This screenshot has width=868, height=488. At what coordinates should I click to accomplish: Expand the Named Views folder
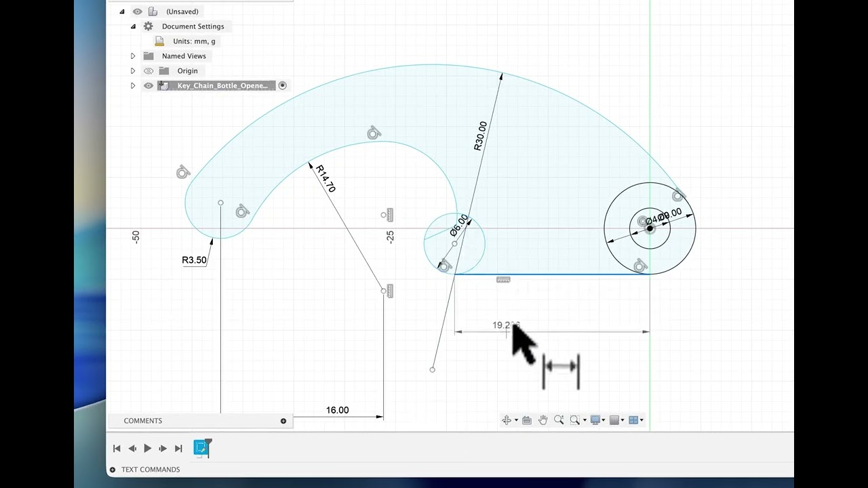tap(133, 56)
